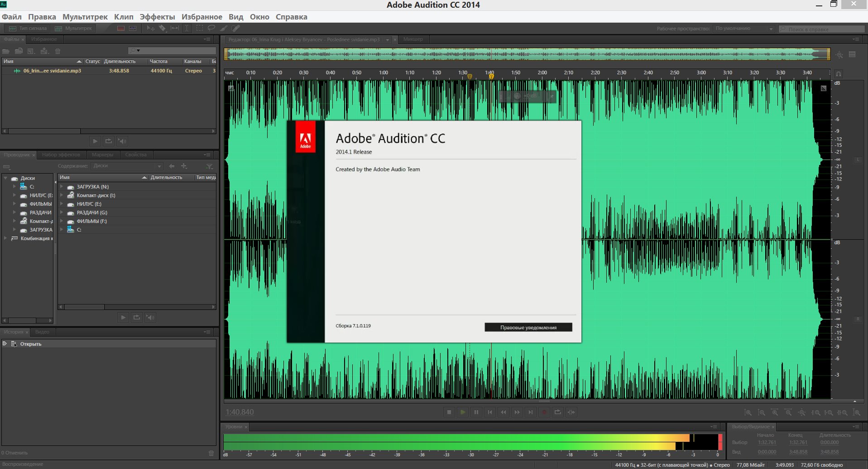Image resolution: width=868 pixels, height=469 pixels.
Task: Click the filter funnel icon in Проводник
Action: point(209,166)
